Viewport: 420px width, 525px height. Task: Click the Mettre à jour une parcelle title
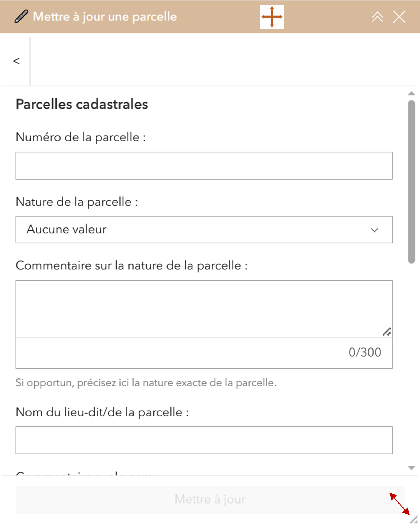[x=105, y=17]
